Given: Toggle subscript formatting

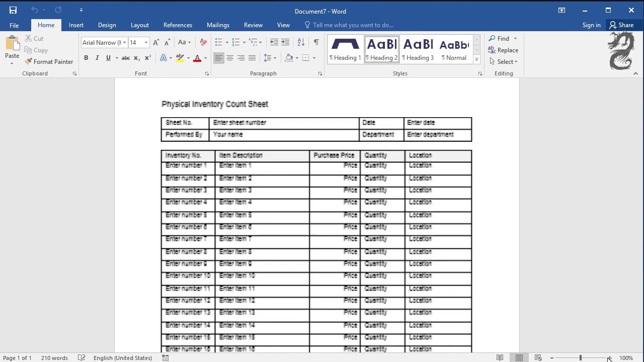Looking at the screenshot, I should [137, 58].
